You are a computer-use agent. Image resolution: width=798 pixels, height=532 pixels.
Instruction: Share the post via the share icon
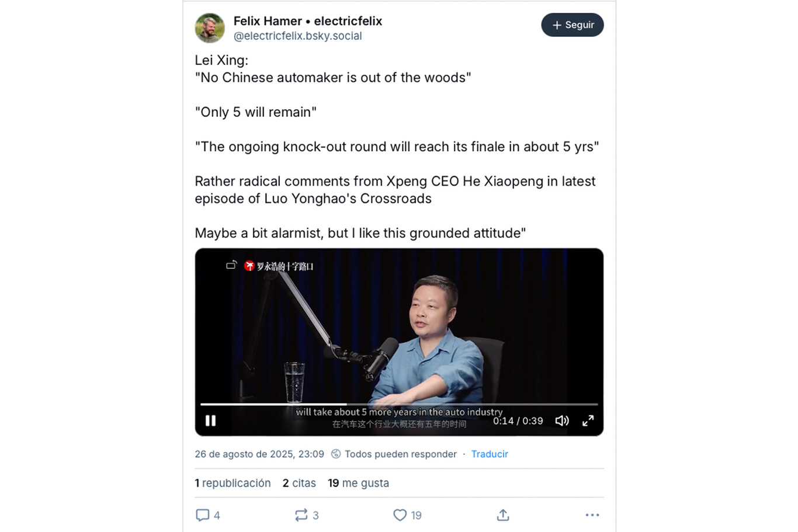click(x=503, y=515)
